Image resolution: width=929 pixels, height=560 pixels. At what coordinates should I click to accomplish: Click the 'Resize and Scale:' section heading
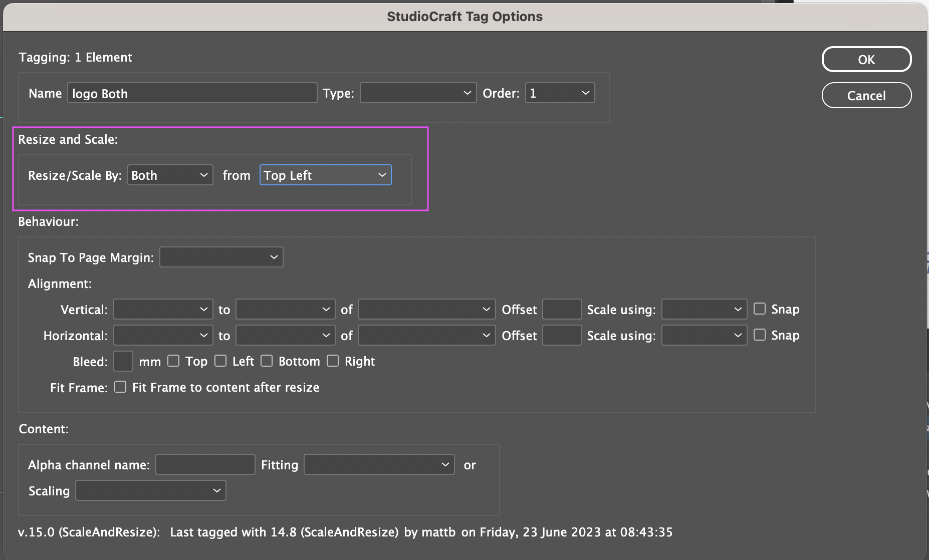coord(68,139)
